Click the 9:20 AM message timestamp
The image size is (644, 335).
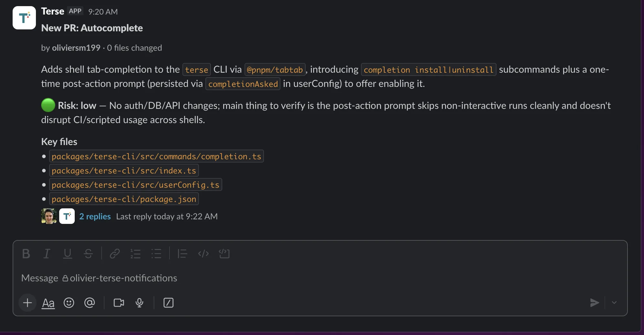coord(103,12)
